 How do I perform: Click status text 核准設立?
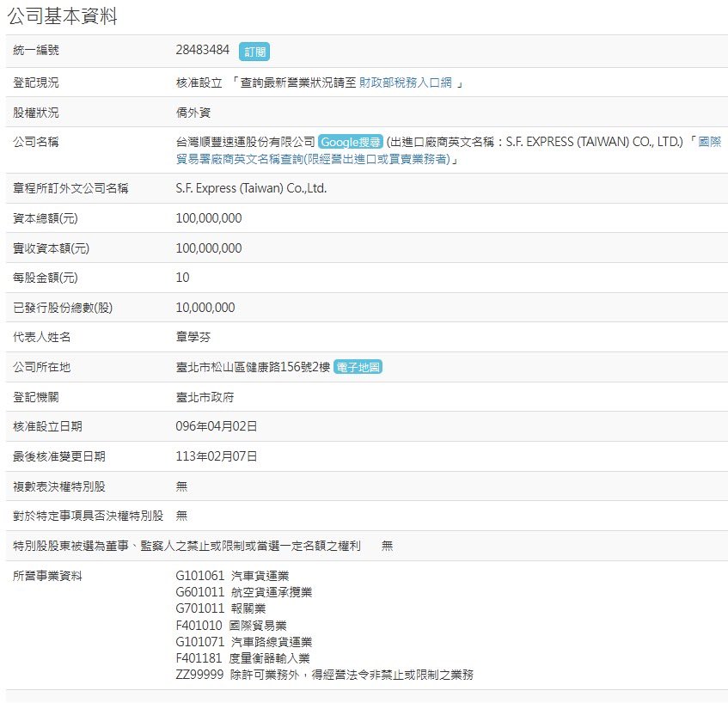(199, 83)
